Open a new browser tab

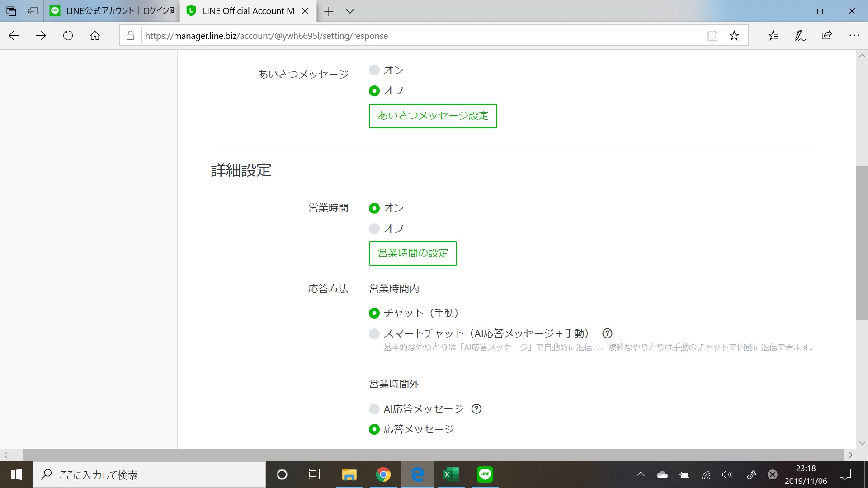[x=329, y=11]
